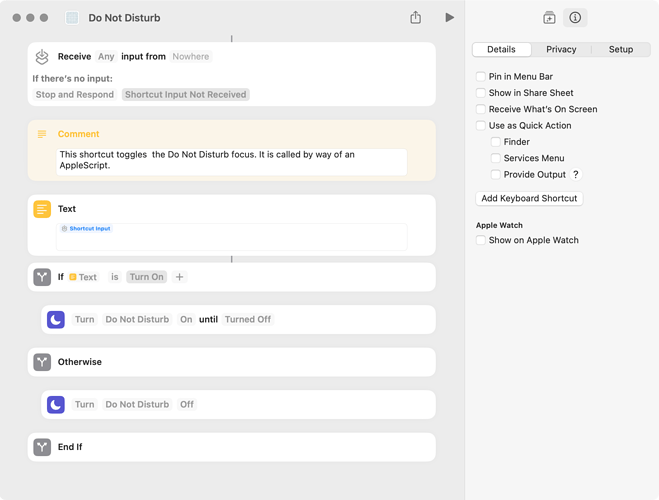
Task: Open the share shortcut icon
Action: 415,17
